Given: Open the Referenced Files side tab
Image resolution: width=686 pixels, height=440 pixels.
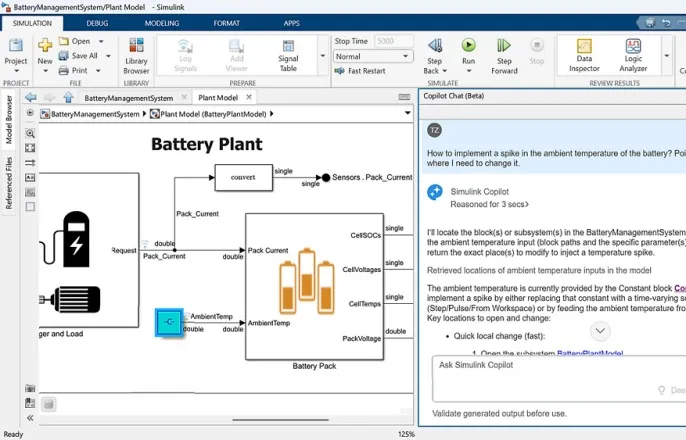Looking at the screenshot, I should point(8,183).
